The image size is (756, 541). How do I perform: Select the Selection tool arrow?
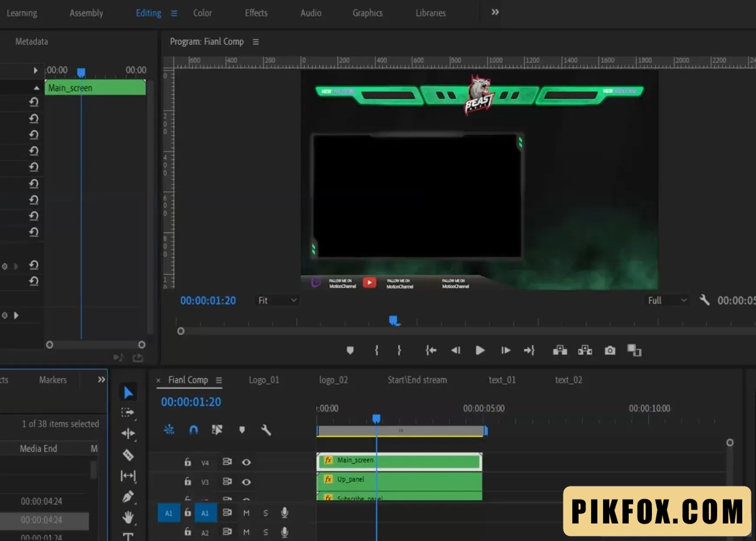point(128,392)
